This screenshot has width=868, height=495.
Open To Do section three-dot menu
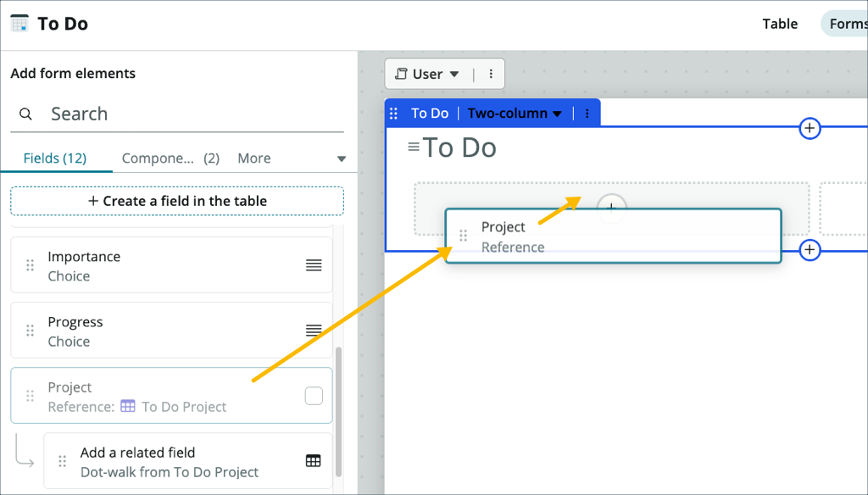click(x=587, y=114)
